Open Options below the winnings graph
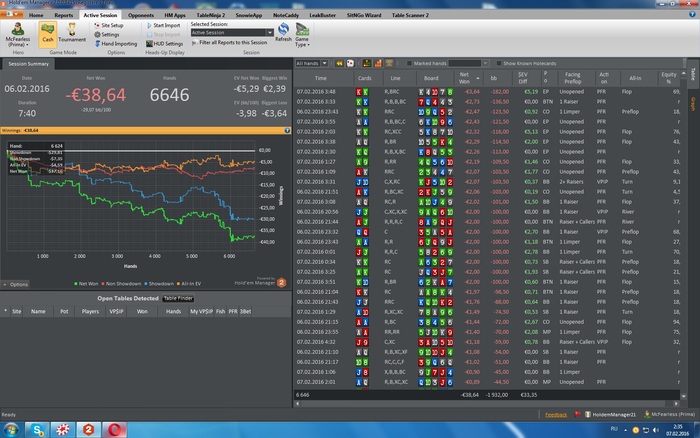The image size is (700, 438). coord(18,284)
